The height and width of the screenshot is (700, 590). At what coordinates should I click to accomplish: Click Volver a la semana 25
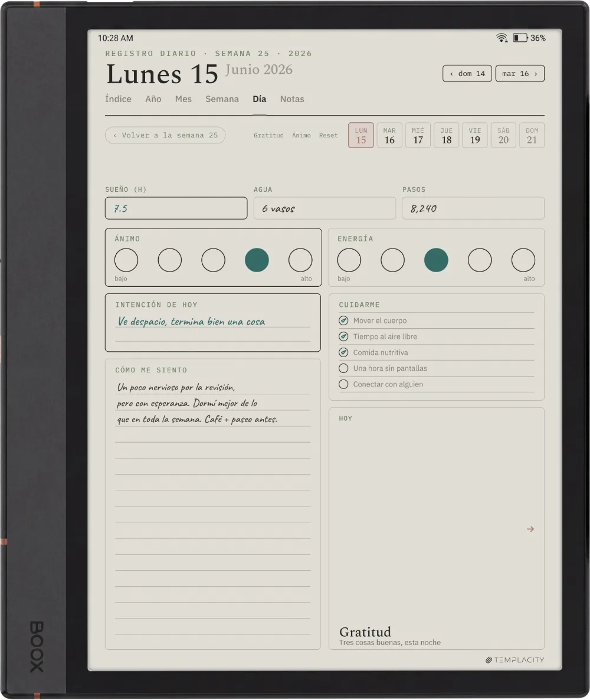pyautogui.click(x=165, y=135)
